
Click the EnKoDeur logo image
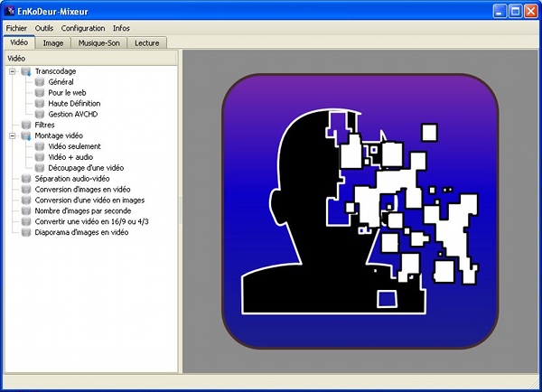(360, 210)
